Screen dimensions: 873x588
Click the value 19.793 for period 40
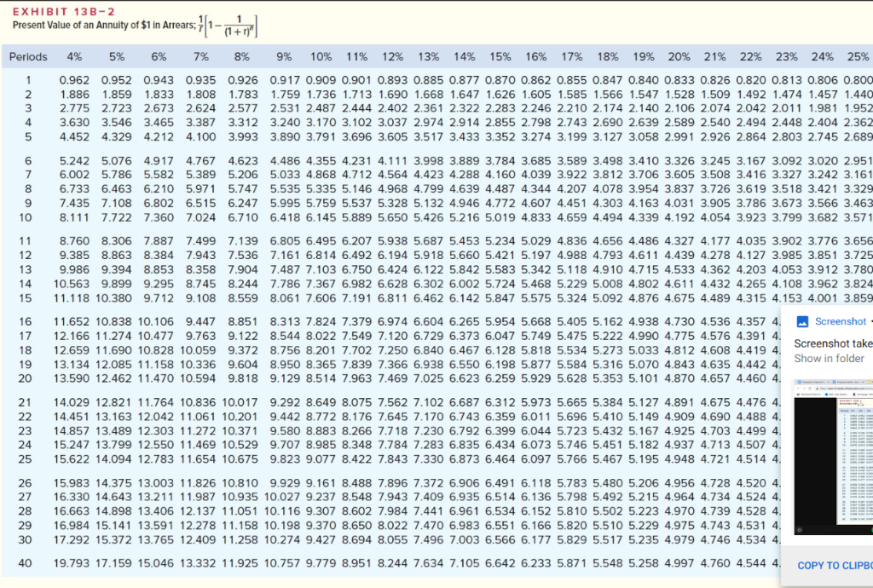(74, 563)
